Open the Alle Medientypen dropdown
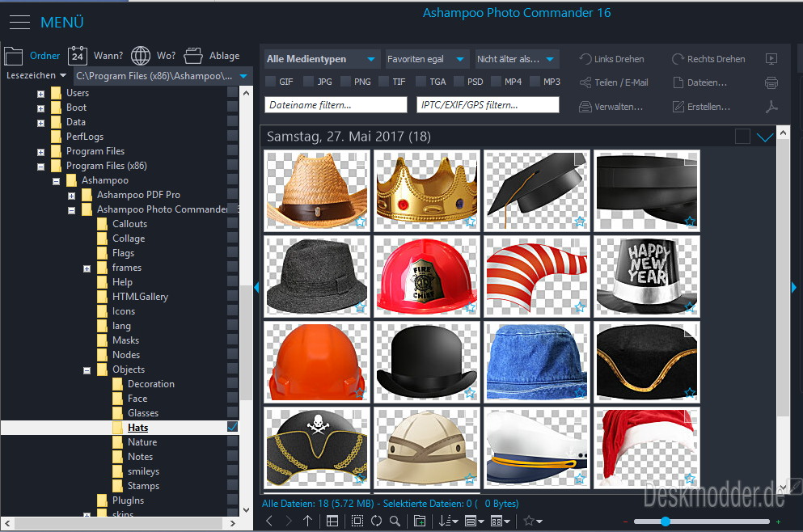The height and width of the screenshot is (532, 803). pos(322,59)
